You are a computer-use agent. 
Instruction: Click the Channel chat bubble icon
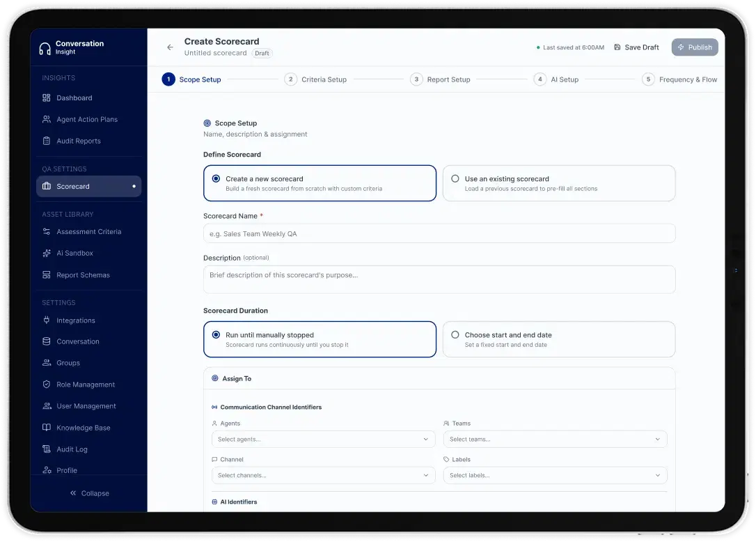click(x=214, y=460)
